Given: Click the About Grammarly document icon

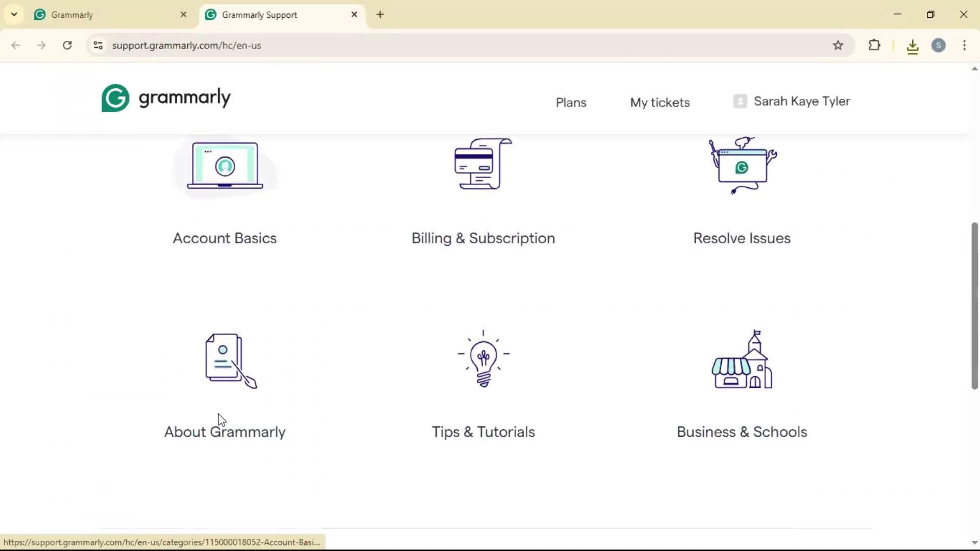Looking at the screenshot, I should [x=231, y=361].
